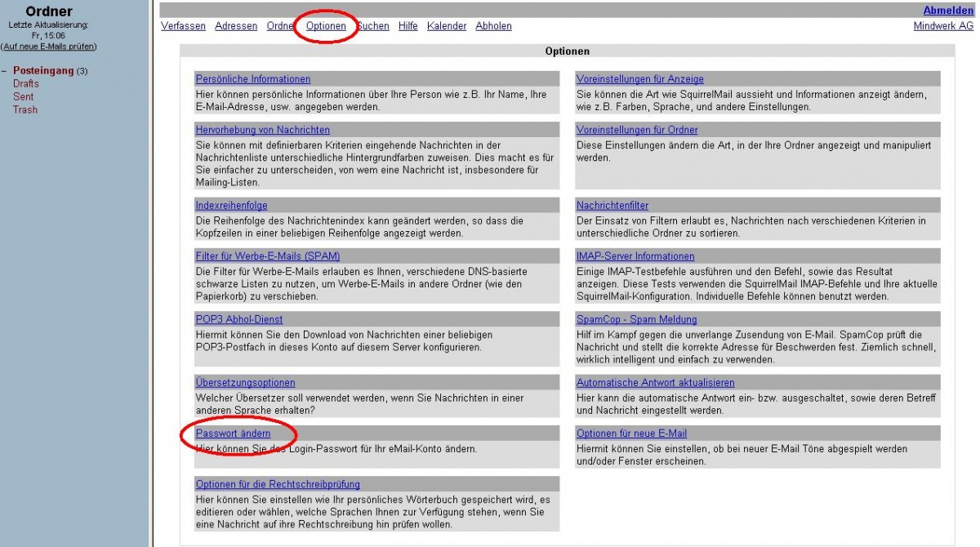Viewport: 980px width, 547px height.
Task: Collapse the Posteingang folder tree
Action: pyautogui.click(x=5, y=71)
